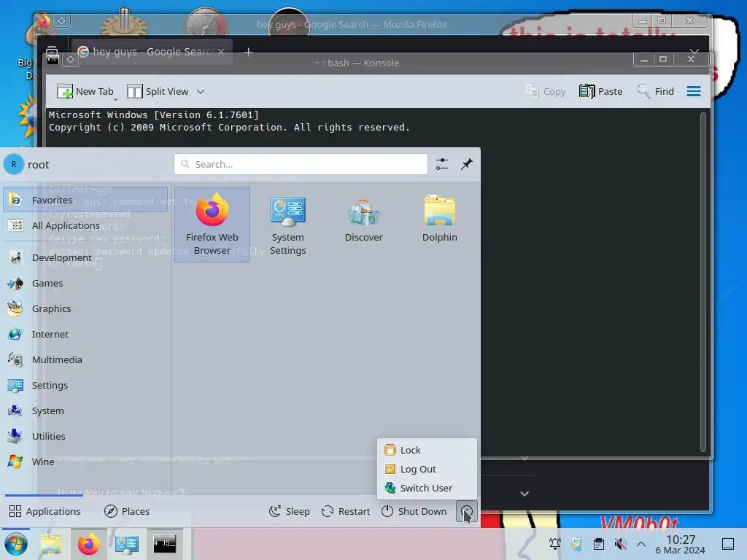This screenshot has width=747, height=560.
Task: Open Utilities category
Action: click(x=85, y=436)
